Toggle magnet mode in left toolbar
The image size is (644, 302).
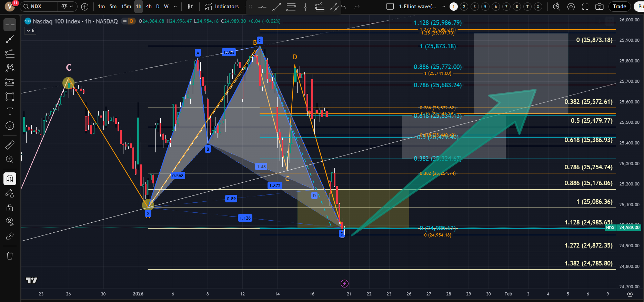point(10,179)
